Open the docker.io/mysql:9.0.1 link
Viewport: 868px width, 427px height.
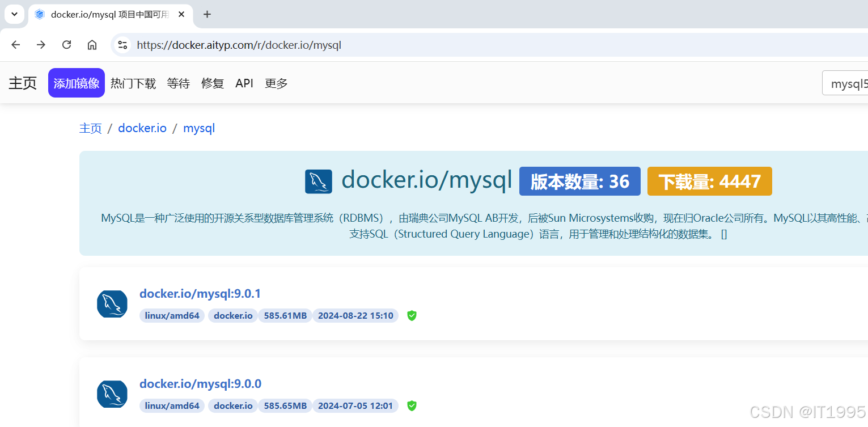pyautogui.click(x=200, y=294)
